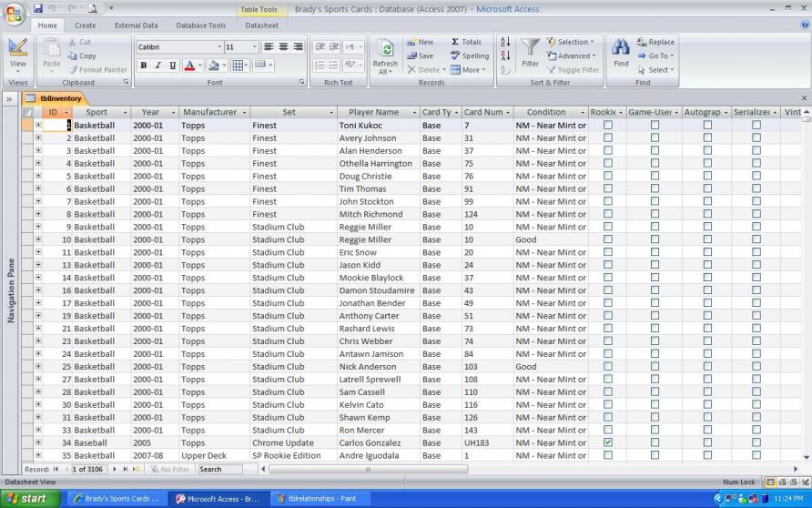
Task: Click Save record in Records group
Action: click(420, 56)
